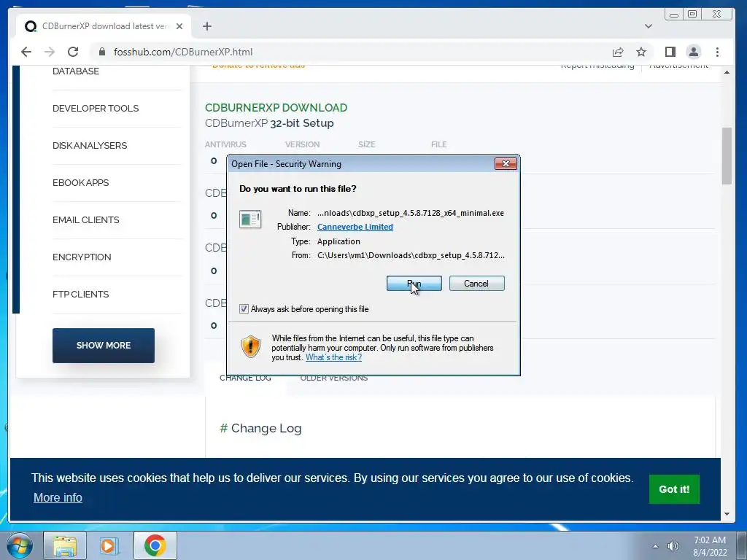747x560 pixels.
Task: Click the Chrome taskbar icon
Action: [155, 545]
